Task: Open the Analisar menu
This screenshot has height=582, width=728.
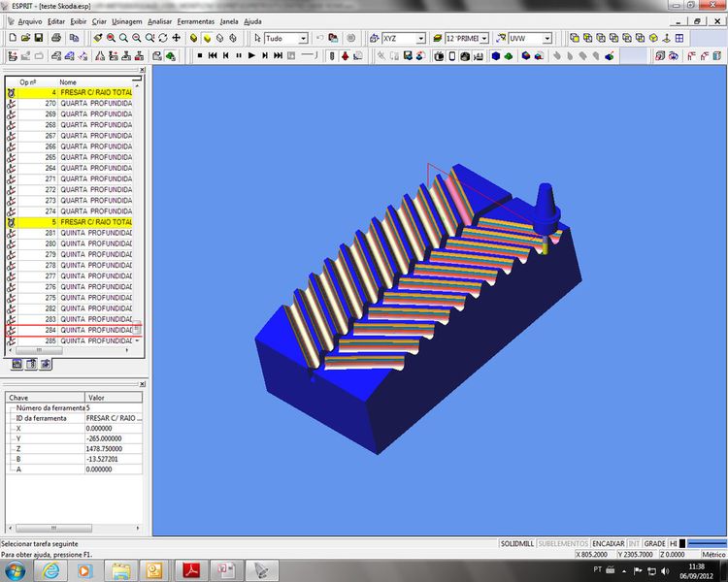Action: point(159,21)
